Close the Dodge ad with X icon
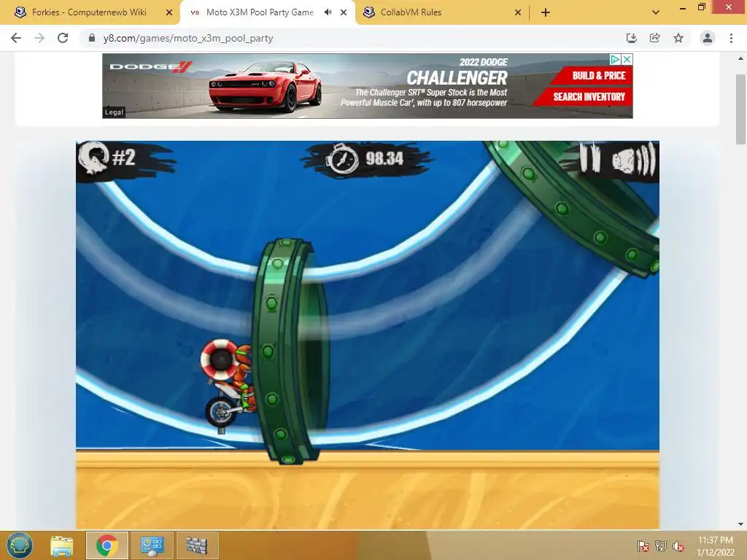Image resolution: width=747 pixels, height=560 pixels. pyautogui.click(x=627, y=60)
